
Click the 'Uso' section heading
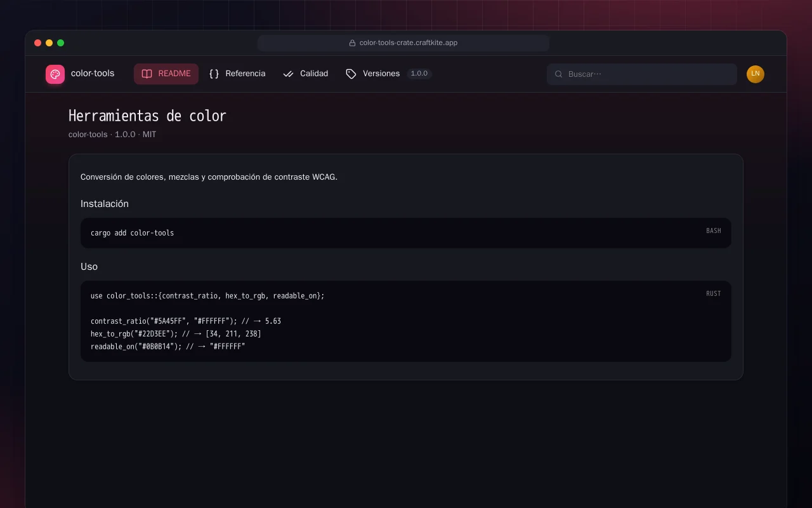pyautogui.click(x=89, y=267)
